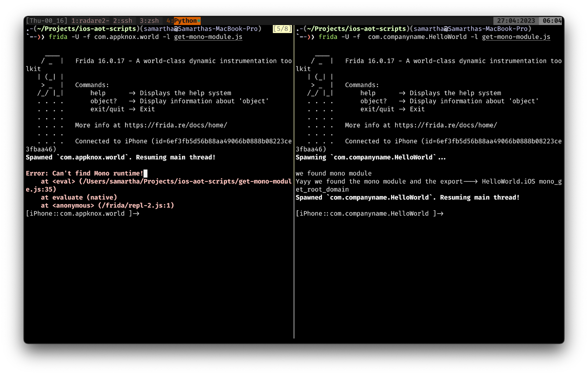Click the "object?" command in left pane
This screenshot has width=588, height=375.
pyautogui.click(x=104, y=101)
